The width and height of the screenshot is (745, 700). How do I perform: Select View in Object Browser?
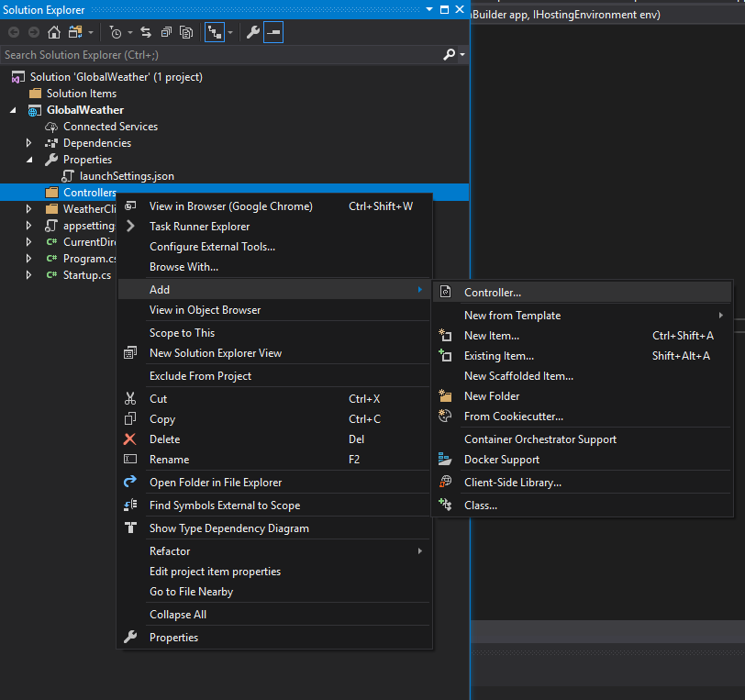(x=274, y=310)
